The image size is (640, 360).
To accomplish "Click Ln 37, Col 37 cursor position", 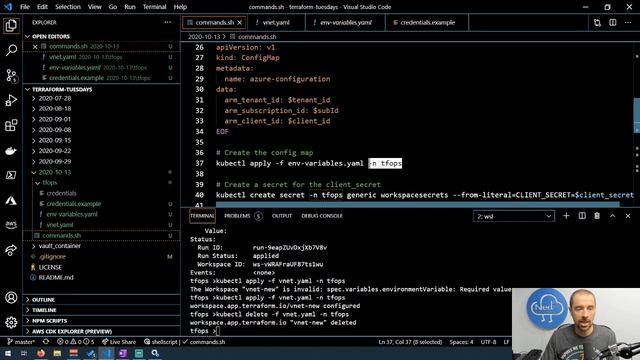I will [x=410, y=342].
